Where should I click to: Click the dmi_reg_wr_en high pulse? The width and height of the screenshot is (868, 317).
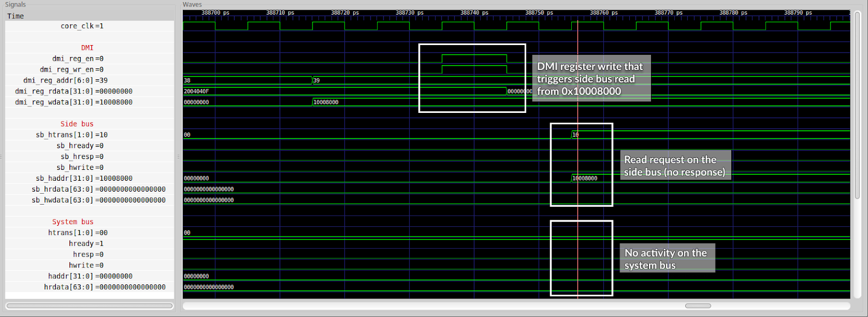474,69
